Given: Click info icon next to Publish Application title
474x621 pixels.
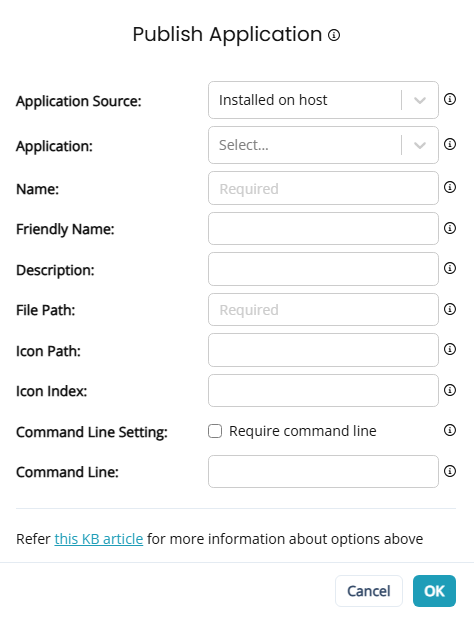Looking at the screenshot, I should click(x=334, y=35).
